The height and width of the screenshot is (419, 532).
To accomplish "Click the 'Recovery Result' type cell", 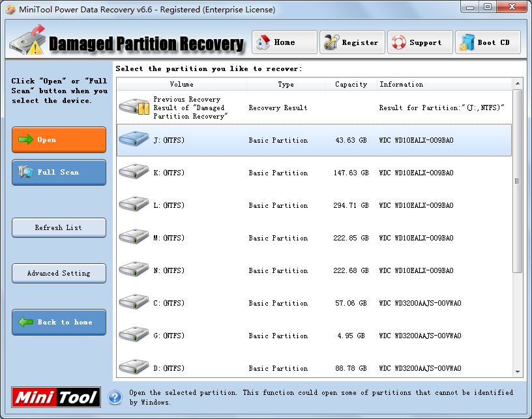I will coord(278,108).
